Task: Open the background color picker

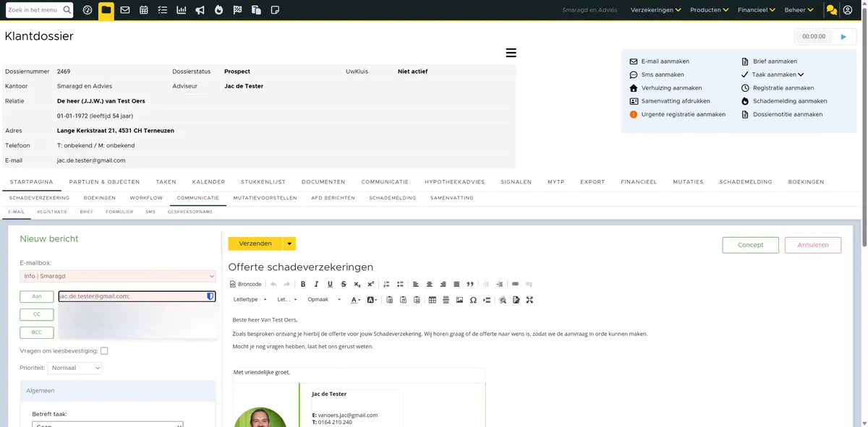Action: [372, 300]
